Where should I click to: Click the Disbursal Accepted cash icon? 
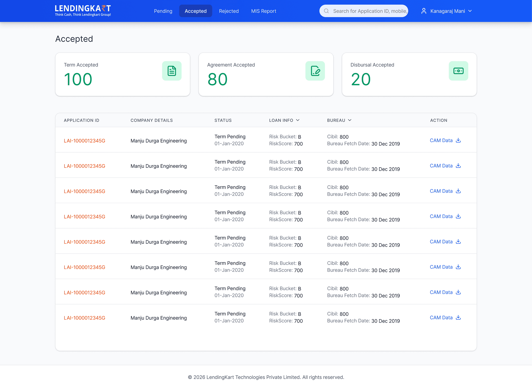click(458, 71)
